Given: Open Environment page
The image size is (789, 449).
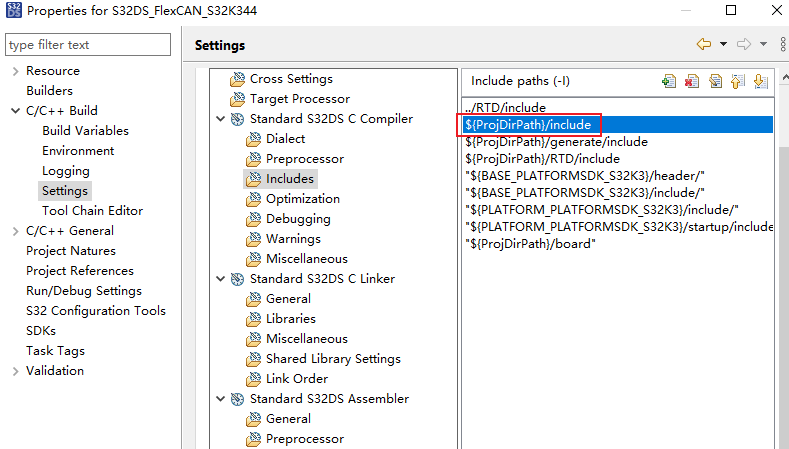Looking at the screenshot, I should point(78,151).
